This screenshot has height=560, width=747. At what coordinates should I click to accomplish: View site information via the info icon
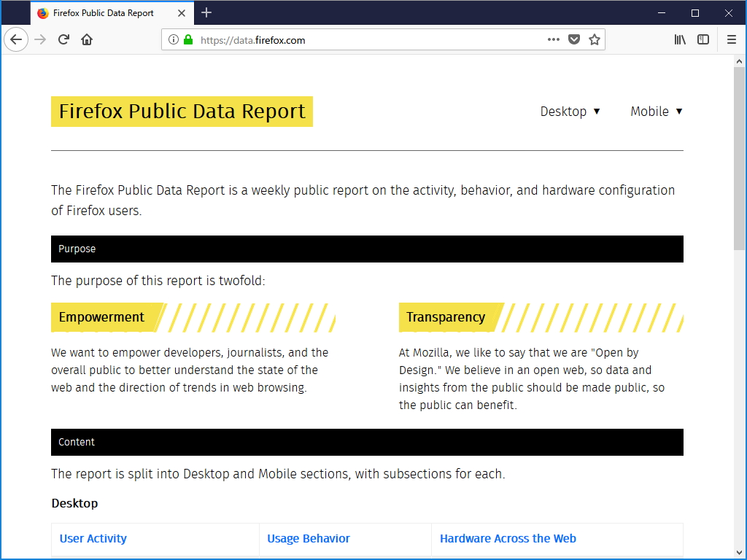pyautogui.click(x=175, y=39)
